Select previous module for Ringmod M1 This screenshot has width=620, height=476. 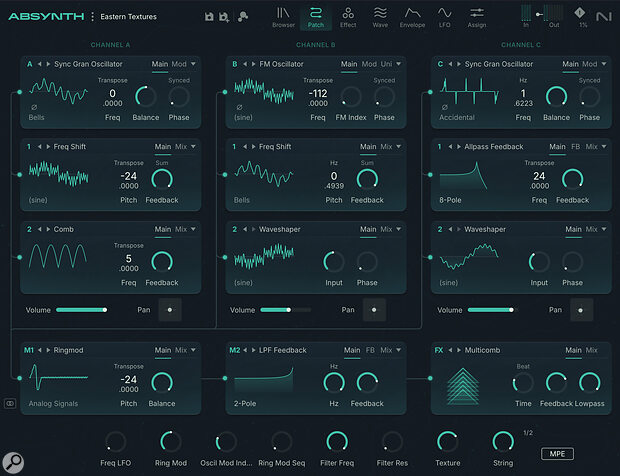[x=40, y=350]
